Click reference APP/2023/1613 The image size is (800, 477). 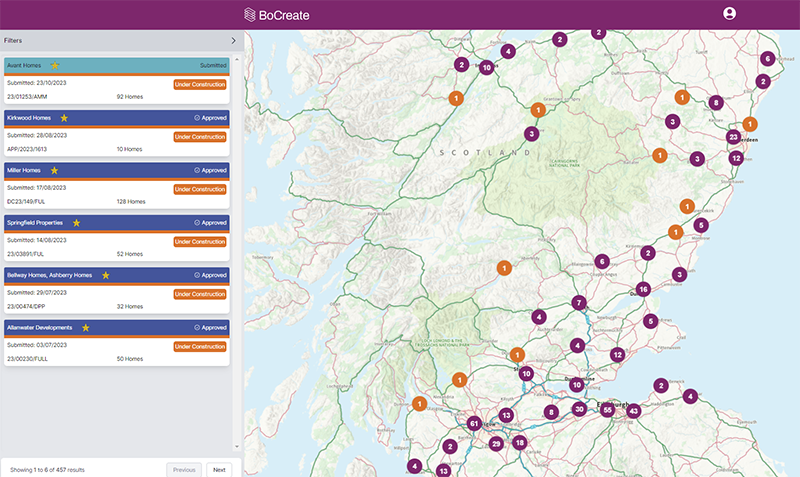coord(27,149)
